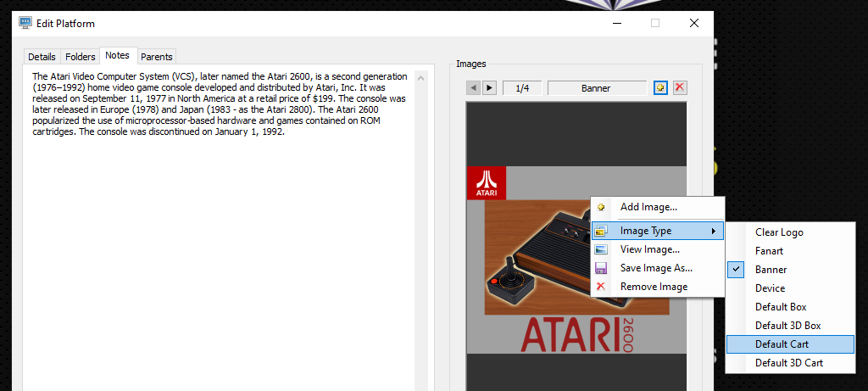
Task: Click the red X delete image icon
Action: [680, 87]
